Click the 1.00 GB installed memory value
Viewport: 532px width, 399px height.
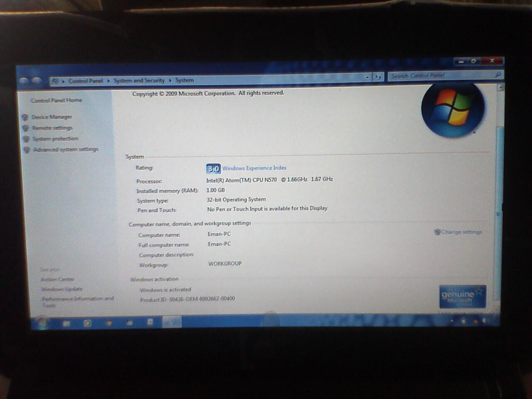point(216,190)
